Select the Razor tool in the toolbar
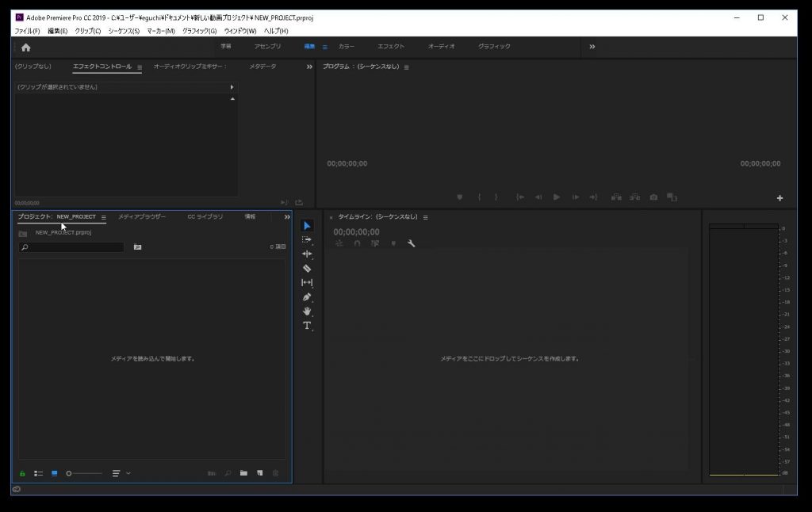Viewport: 812px width, 512px height. point(307,269)
